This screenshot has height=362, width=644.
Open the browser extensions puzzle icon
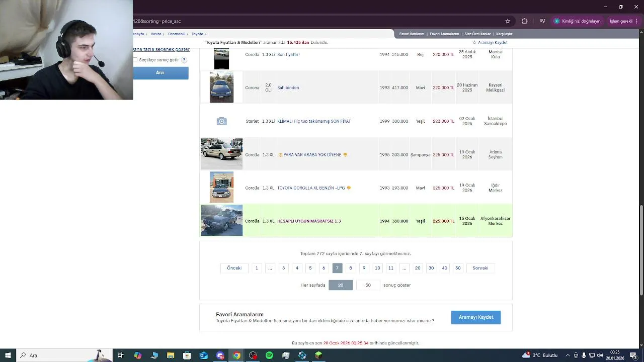click(525, 21)
